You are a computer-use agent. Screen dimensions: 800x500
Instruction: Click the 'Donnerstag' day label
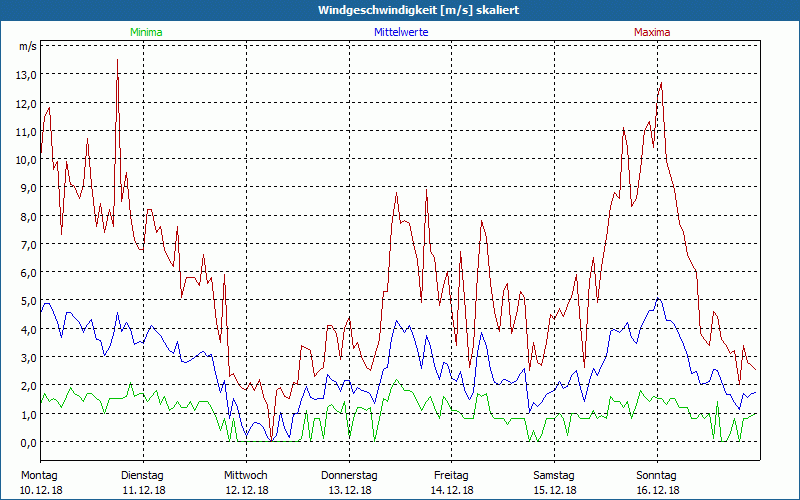coord(349,476)
